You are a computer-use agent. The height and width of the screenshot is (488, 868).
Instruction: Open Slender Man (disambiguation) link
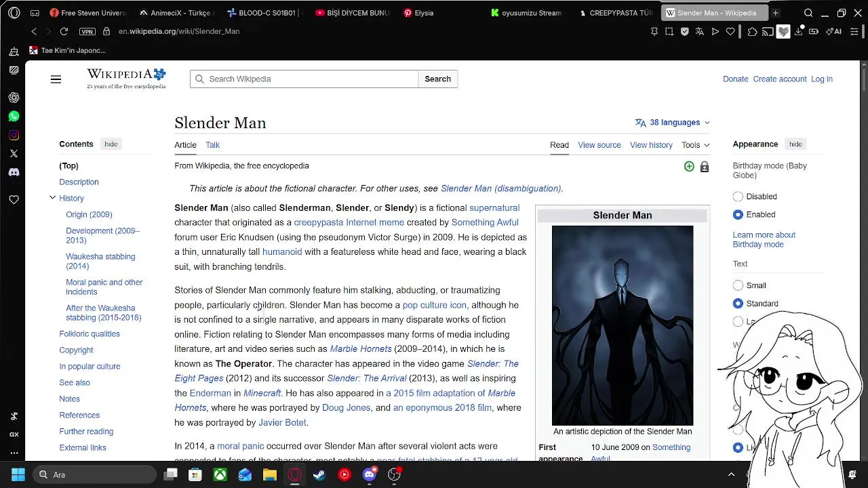pyautogui.click(x=501, y=188)
